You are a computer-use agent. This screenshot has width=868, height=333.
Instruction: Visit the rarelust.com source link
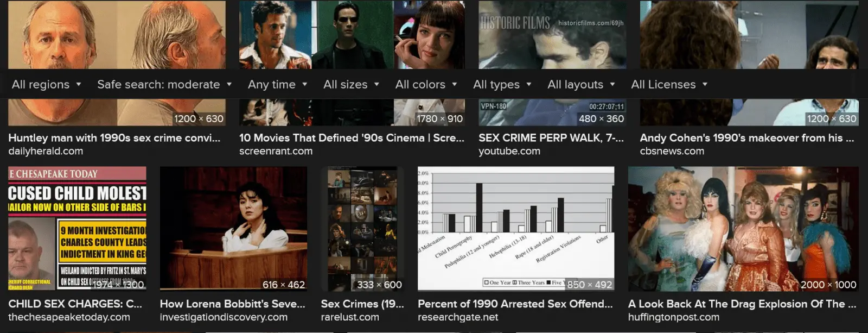click(350, 317)
